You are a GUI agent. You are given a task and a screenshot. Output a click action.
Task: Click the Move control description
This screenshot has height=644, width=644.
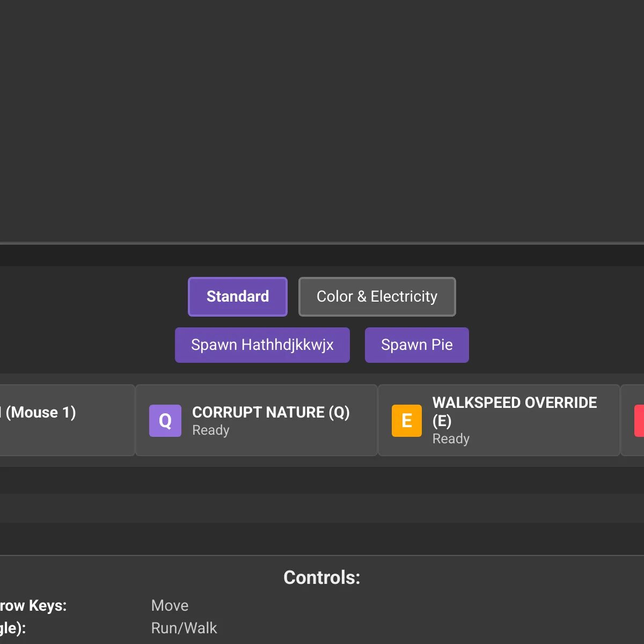pyautogui.click(x=170, y=605)
